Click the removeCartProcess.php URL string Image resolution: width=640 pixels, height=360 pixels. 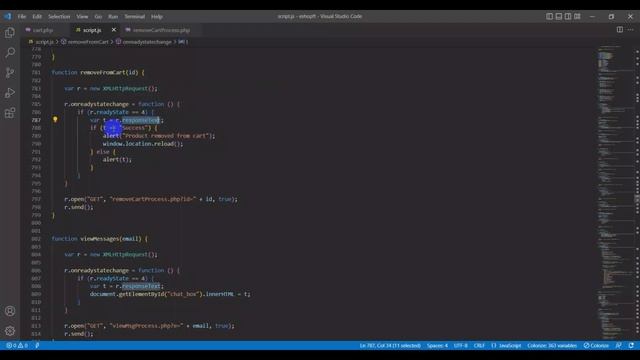[153, 199]
